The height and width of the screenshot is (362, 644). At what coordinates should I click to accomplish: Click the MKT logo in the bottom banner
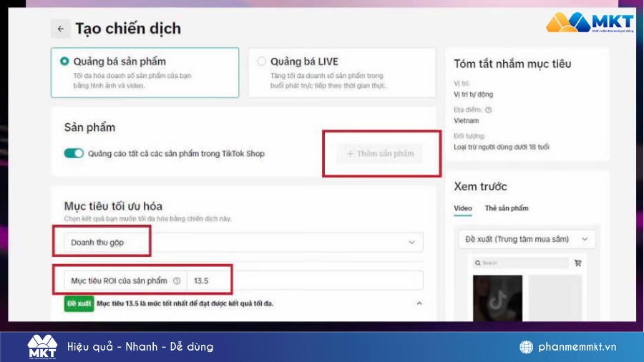[x=42, y=346]
